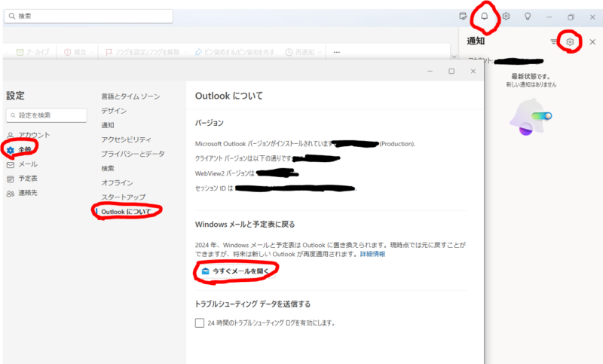Open Outlook settings gear in title bar
603x364 pixels.
click(506, 16)
